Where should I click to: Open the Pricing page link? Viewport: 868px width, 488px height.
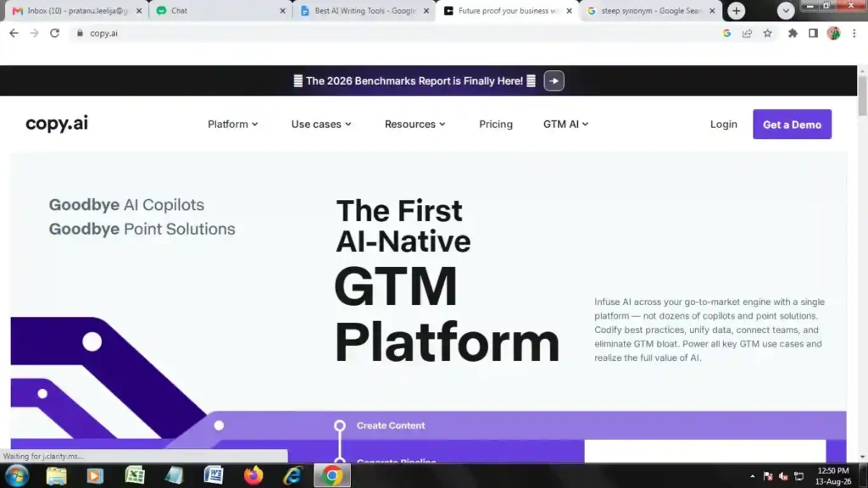click(x=495, y=124)
